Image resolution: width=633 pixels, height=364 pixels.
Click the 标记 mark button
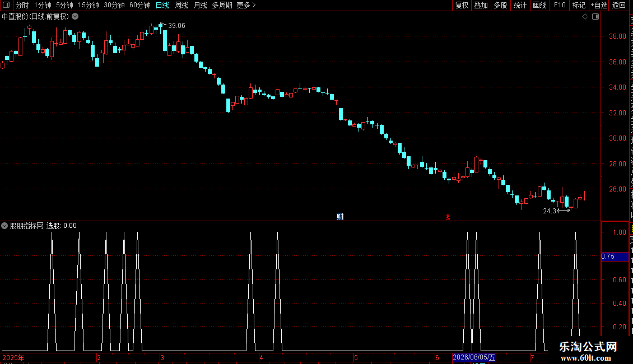coord(579,5)
